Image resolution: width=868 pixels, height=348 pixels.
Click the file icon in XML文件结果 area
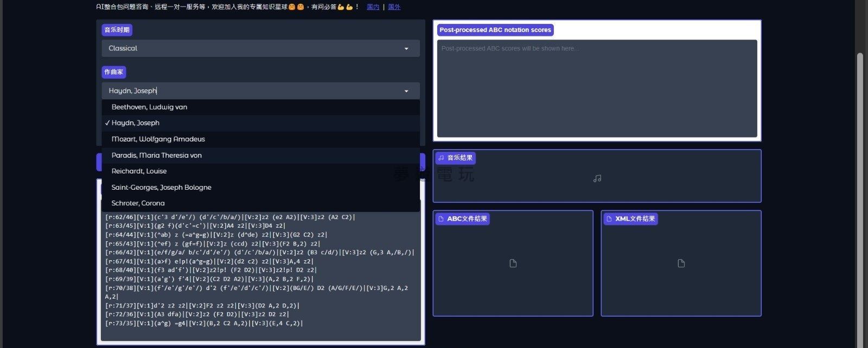[681, 263]
